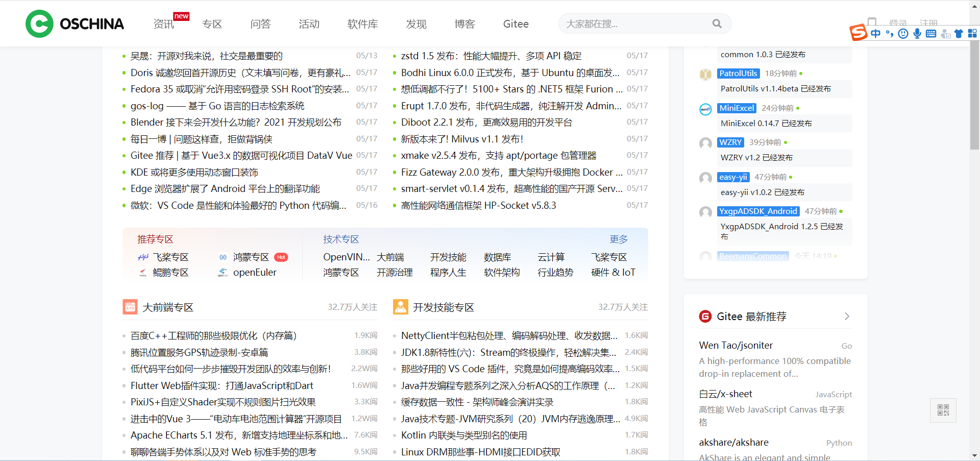This screenshot has width=980, height=461.
Task: Open Flutter Web插件实现 article
Action: point(222,386)
